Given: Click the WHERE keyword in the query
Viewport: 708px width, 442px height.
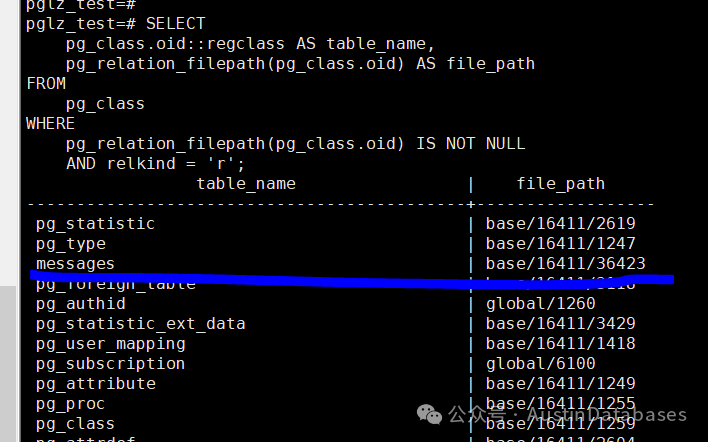Looking at the screenshot, I should [x=50, y=124].
